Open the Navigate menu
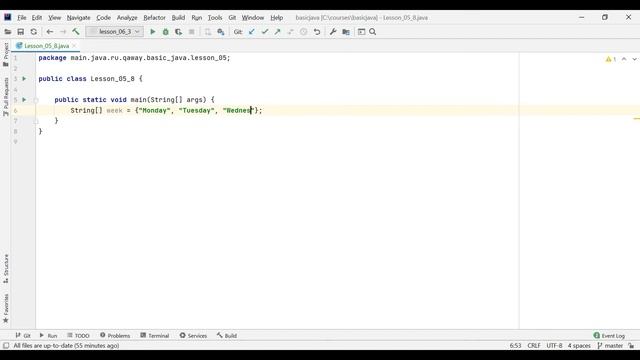Viewport: 640px width, 360px height. [x=78, y=18]
